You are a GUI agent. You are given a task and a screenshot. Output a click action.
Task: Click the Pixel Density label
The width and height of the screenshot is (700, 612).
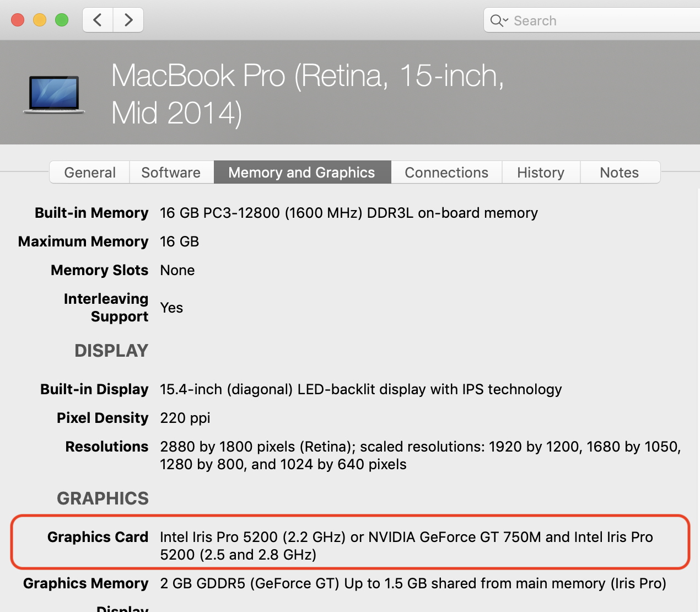click(103, 418)
